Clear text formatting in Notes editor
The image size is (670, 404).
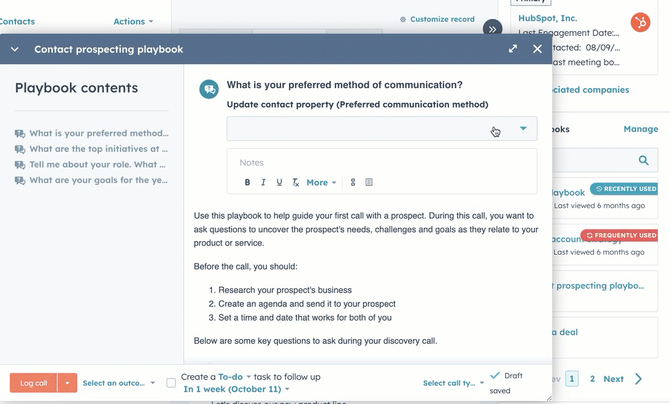click(x=295, y=183)
